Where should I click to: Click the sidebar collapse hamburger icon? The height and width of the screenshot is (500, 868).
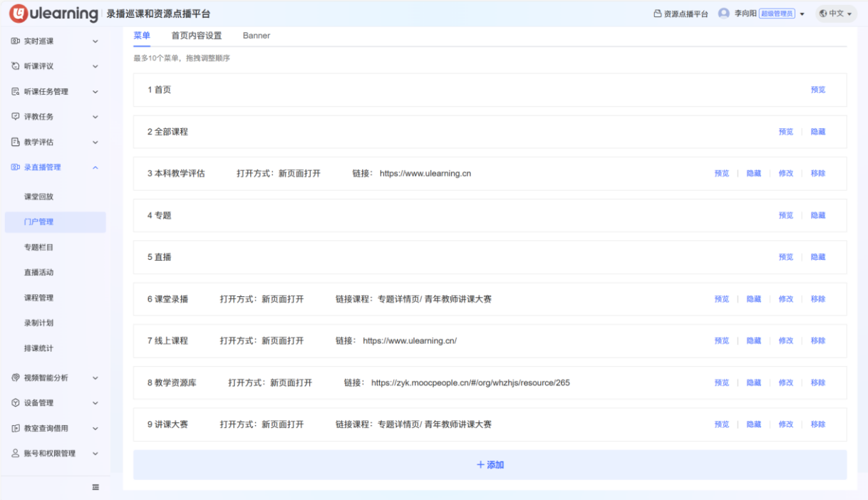pos(95,487)
